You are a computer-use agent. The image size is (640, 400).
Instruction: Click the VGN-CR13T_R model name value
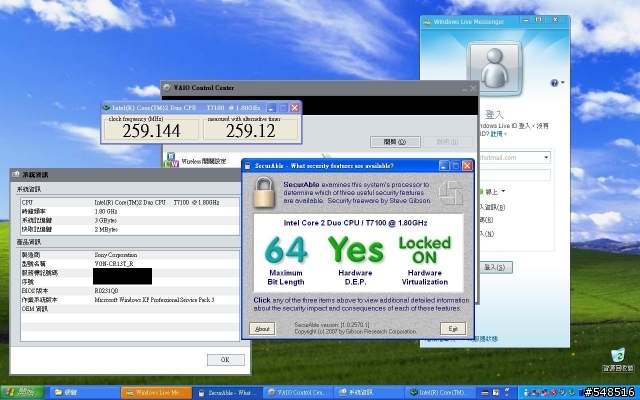click(114, 264)
